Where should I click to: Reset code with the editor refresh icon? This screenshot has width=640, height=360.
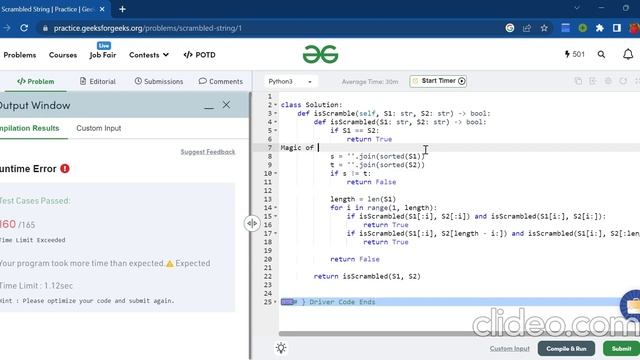(623, 81)
